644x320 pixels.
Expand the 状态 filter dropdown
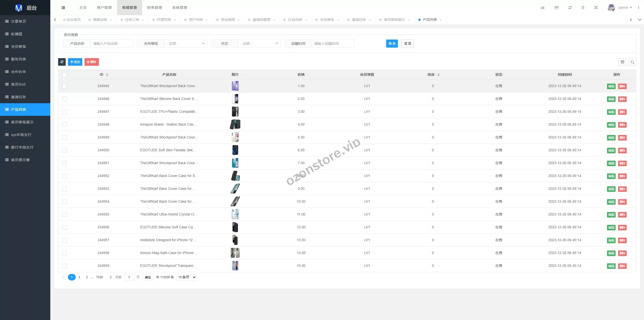click(259, 44)
